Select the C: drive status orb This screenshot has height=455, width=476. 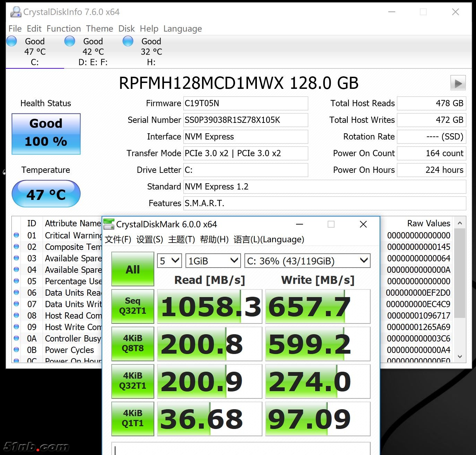pos(12,41)
